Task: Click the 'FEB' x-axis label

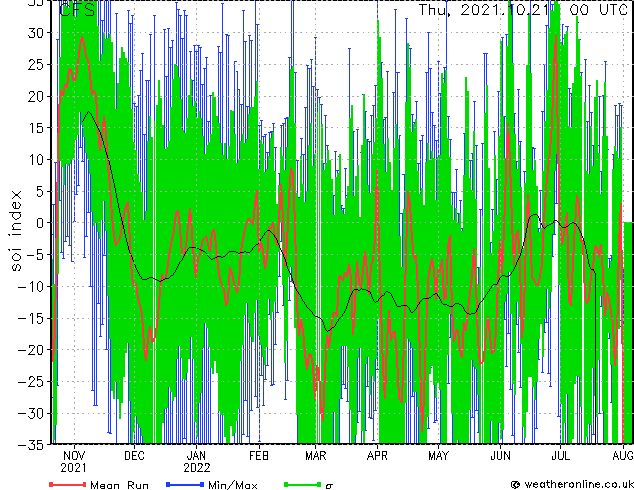Action: click(x=259, y=456)
